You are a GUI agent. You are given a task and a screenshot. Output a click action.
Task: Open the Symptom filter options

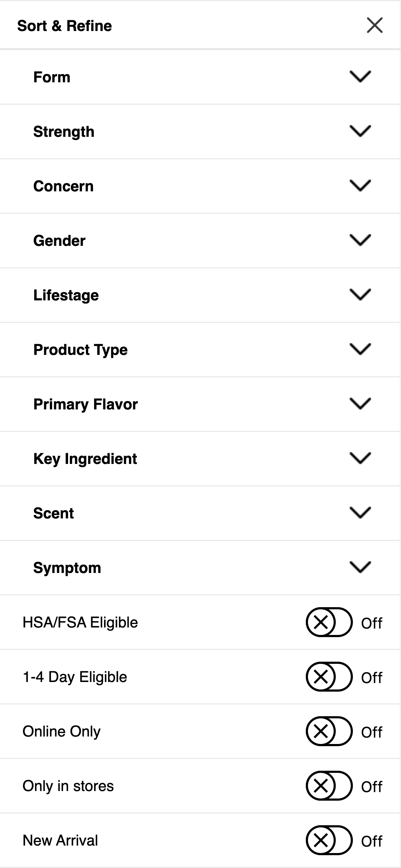point(361,568)
